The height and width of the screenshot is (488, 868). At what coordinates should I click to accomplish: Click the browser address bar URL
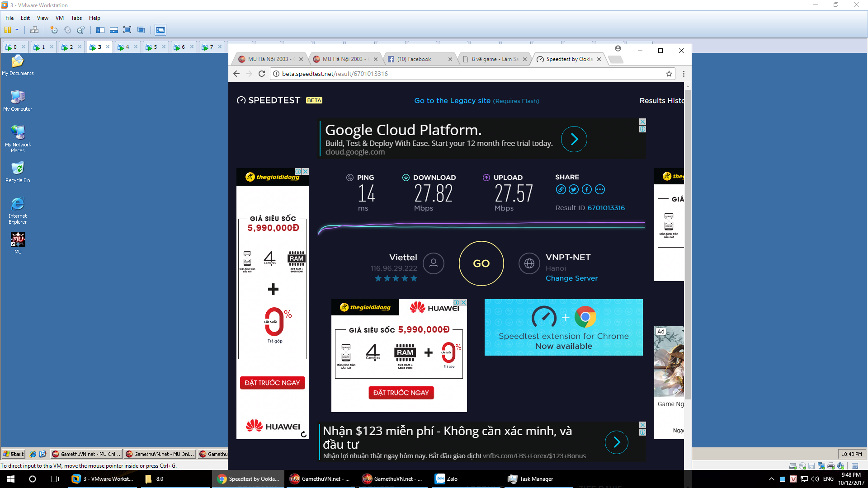tap(335, 74)
